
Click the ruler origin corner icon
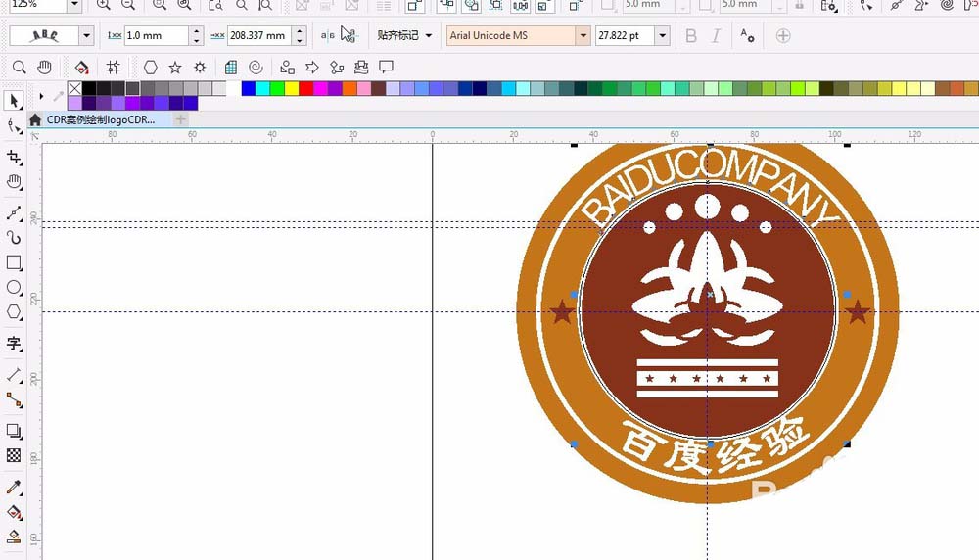(34, 135)
